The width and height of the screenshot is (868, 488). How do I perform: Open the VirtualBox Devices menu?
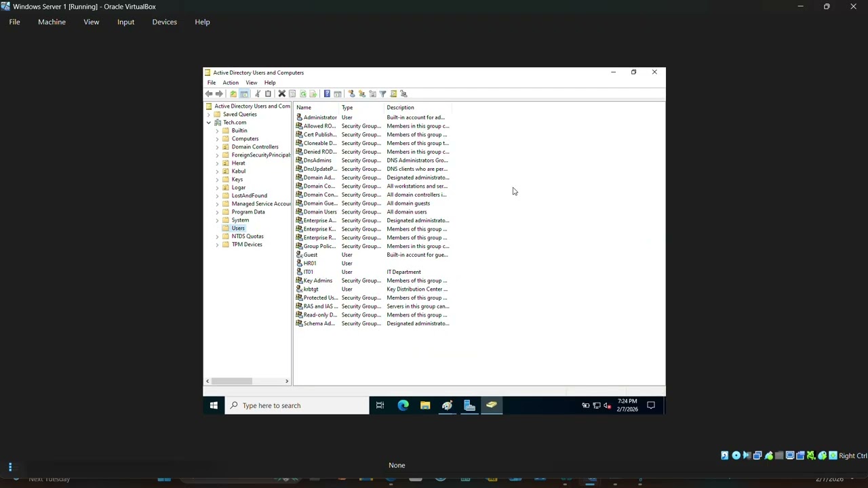pos(164,22)
